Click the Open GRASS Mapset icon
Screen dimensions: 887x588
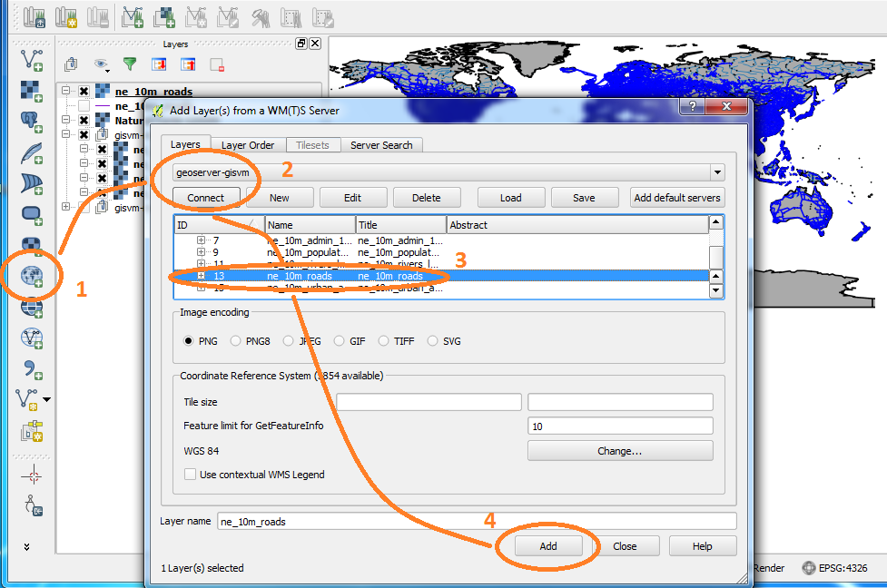[x=35, y=17]
